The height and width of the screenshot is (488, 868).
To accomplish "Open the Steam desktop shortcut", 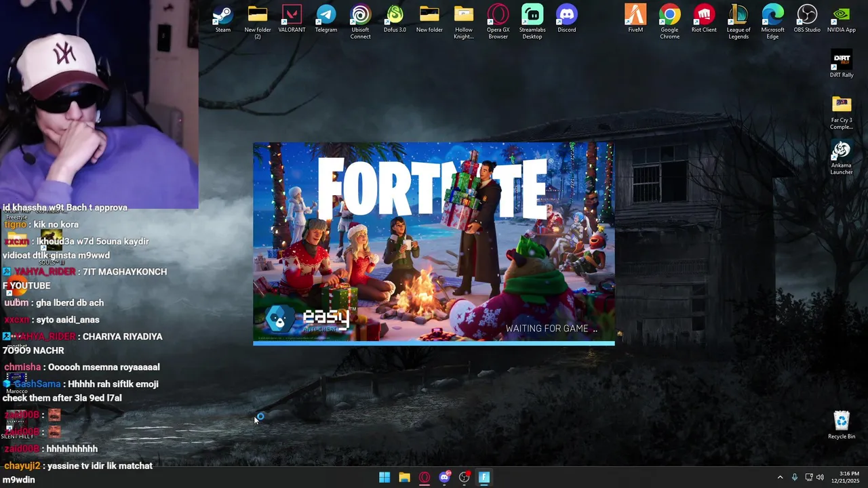I will pos(222,19).
